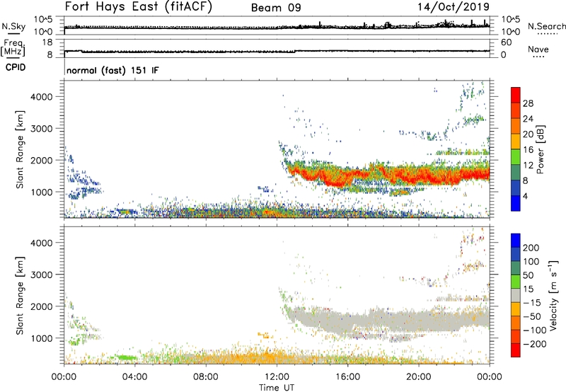Click the '-15' tick on the velocity colorbar
The image size is (566, 392).
coord(532,302)
